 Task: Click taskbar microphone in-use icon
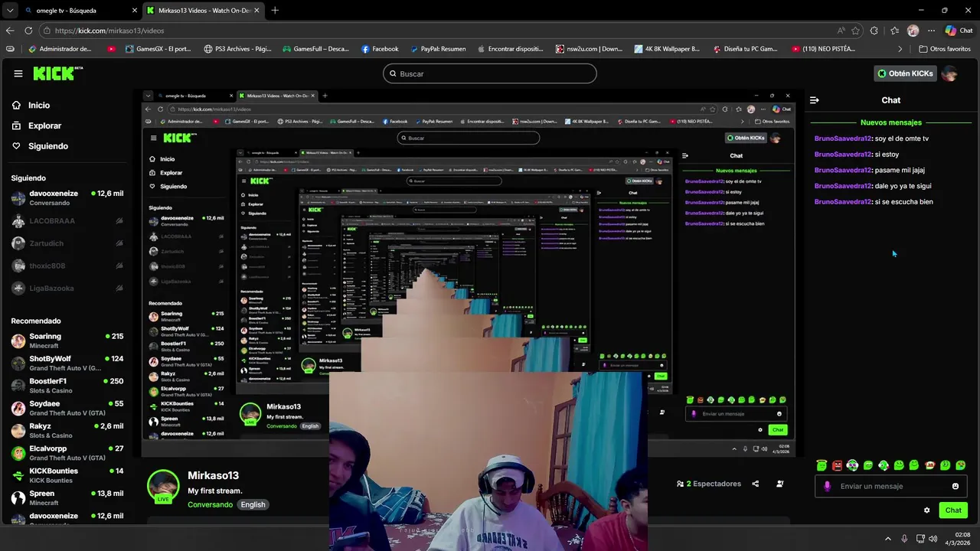[904, 539]
